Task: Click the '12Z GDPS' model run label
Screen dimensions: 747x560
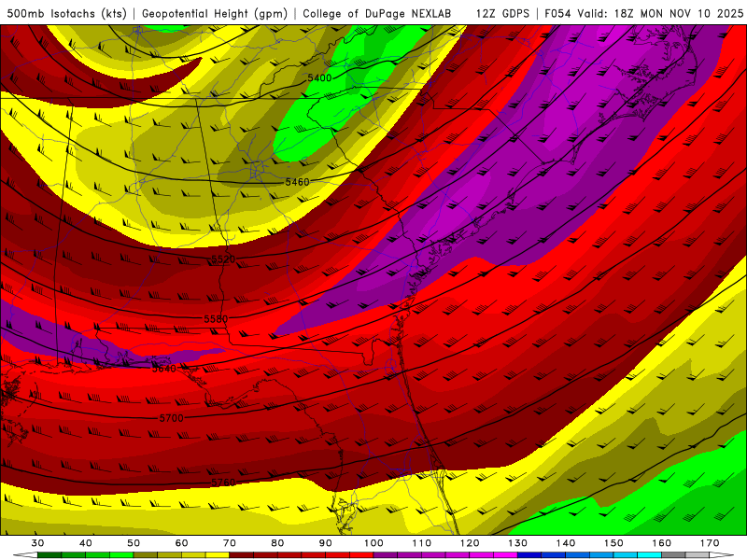Action: click(502, 14)
